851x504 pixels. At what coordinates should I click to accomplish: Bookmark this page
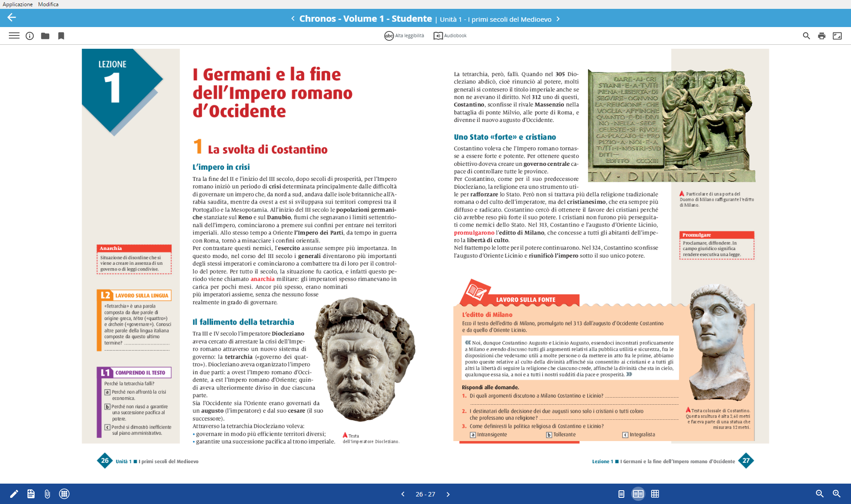[x=61, y=36]
